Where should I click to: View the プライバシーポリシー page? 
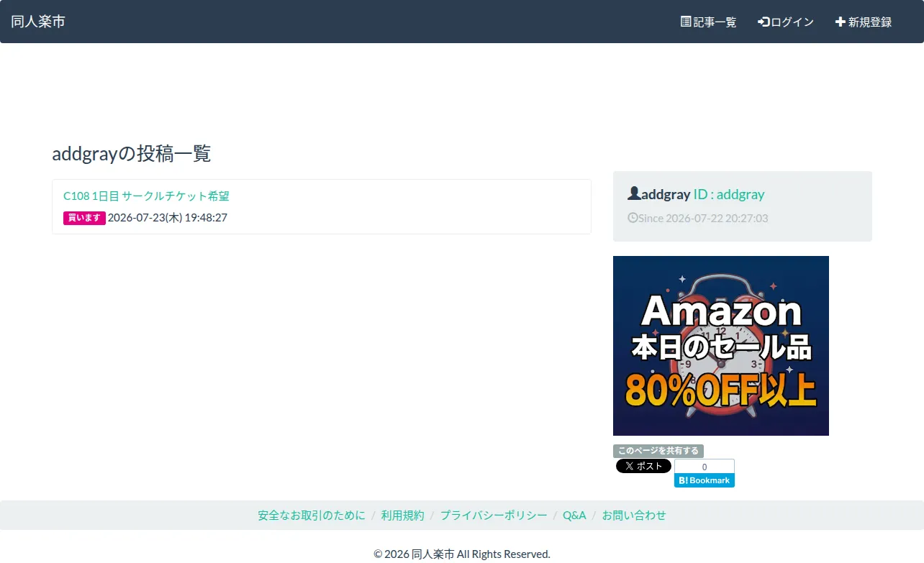pos(494,516)
